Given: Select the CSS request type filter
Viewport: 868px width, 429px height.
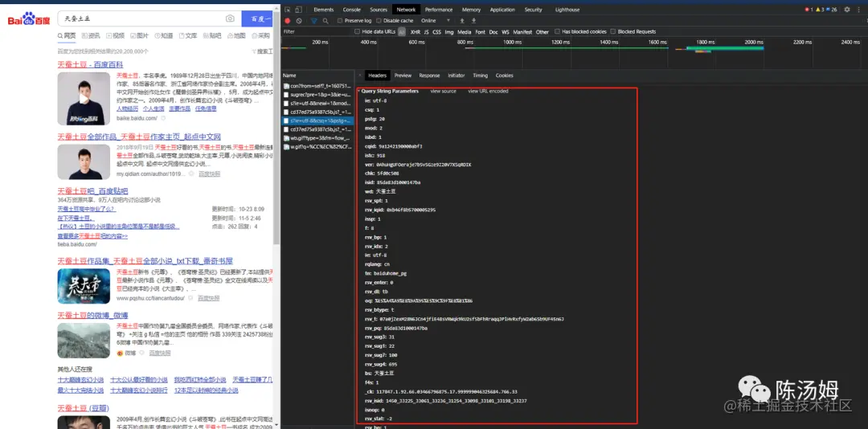Looking at the screenshot, I should (436, 32).
